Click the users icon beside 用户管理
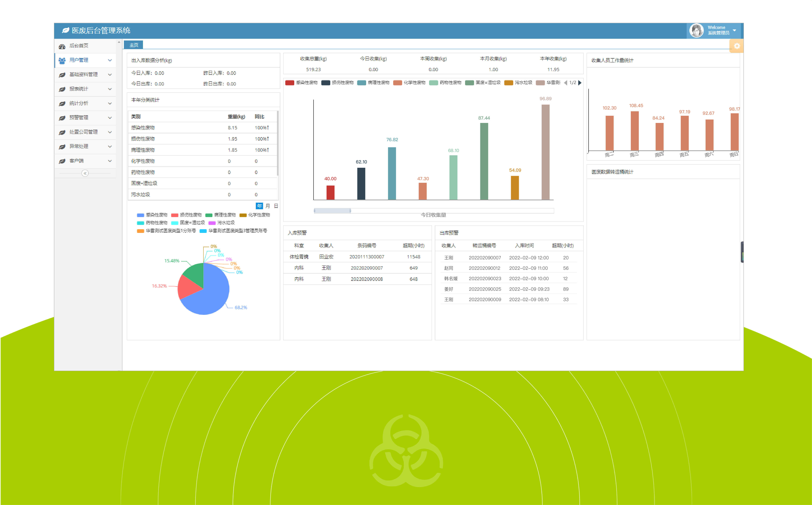This screenshot has width=812, height=505. coord(62,61)
